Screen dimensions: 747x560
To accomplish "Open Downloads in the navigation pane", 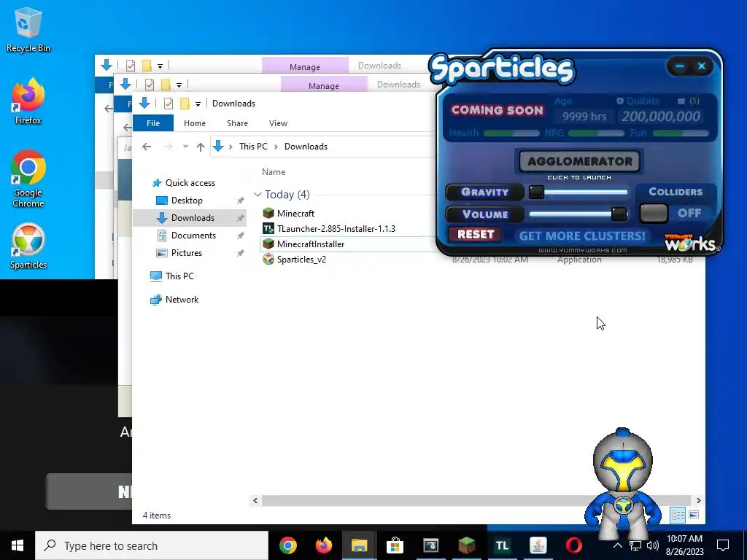I will point(193,218).
